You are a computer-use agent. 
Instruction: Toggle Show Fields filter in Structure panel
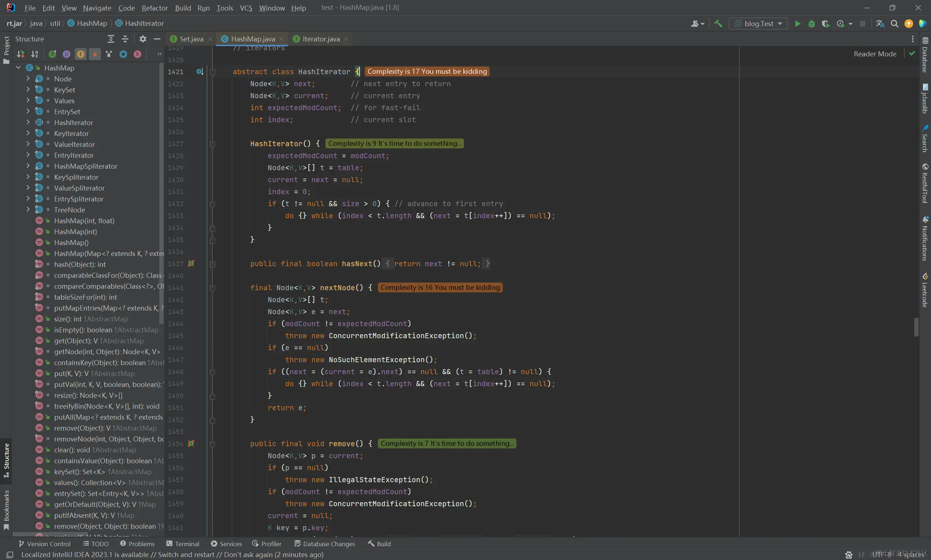click(x=80, y=54)
